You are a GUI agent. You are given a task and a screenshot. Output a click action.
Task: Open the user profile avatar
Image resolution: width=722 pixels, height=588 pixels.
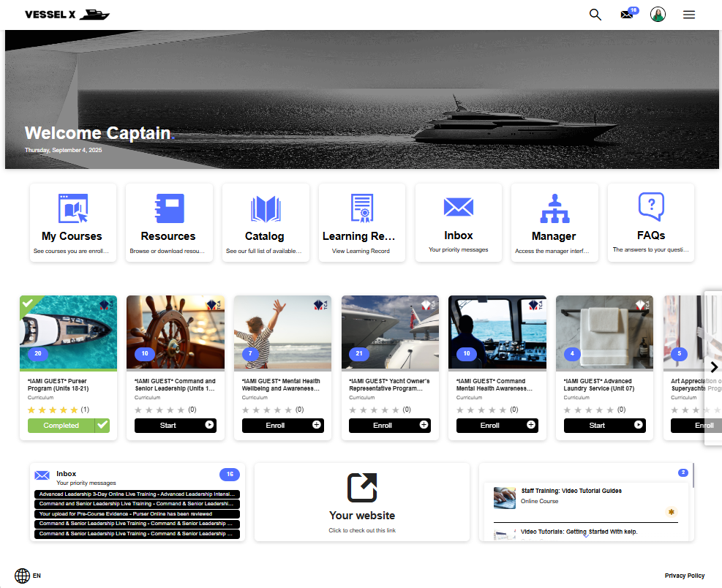pos(658,15)
